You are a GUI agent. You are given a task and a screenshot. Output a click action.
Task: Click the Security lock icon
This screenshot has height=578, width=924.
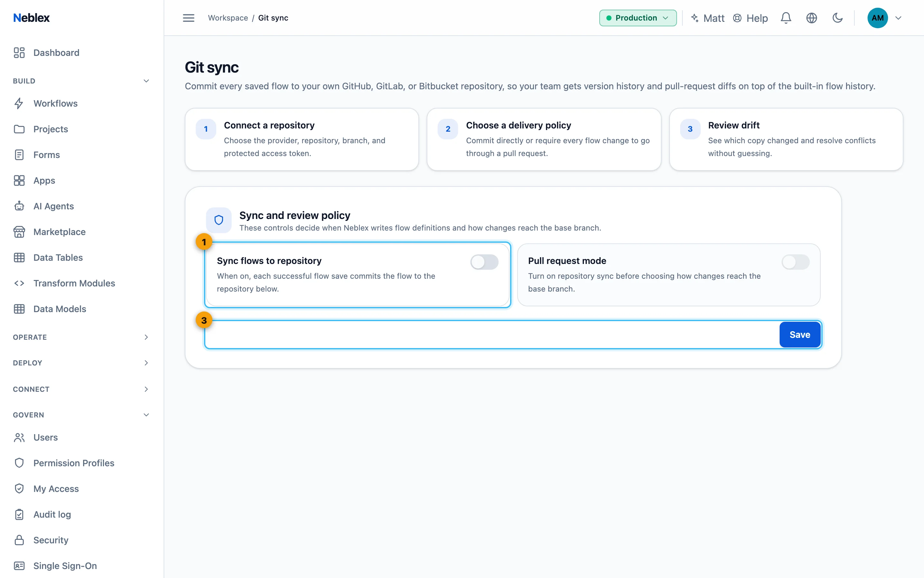tap(19, 540)
